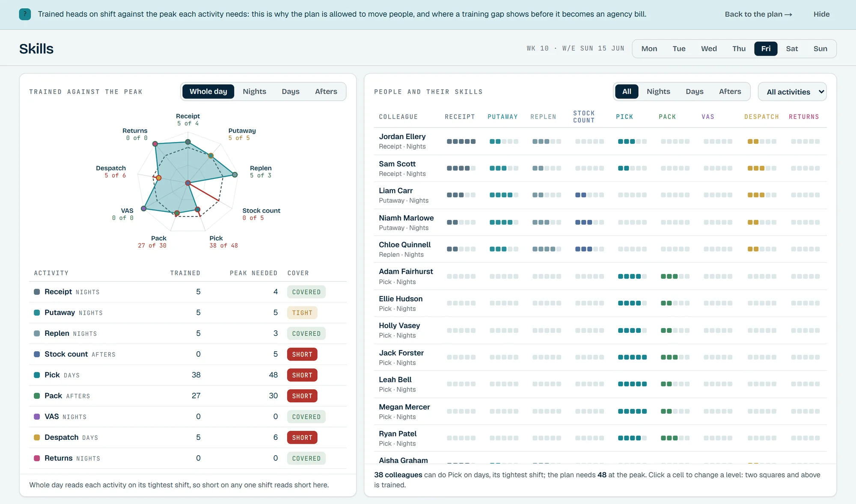Filter people list to Nights

658,92
